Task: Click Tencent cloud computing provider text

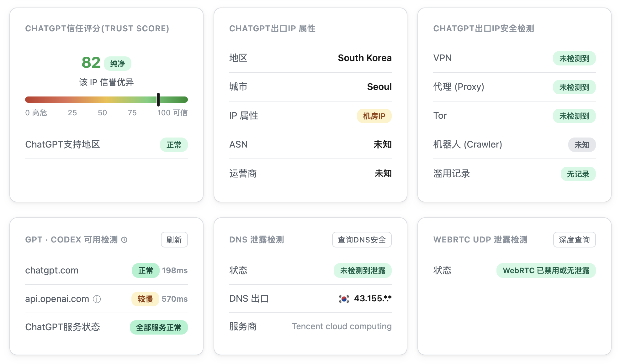Action: coord(342,326)
